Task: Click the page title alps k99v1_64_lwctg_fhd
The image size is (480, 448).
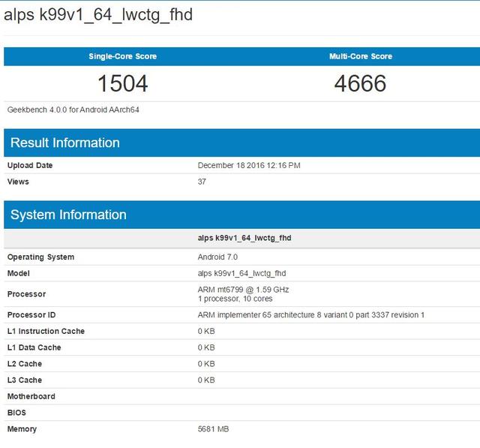Action: pos(98,15)
